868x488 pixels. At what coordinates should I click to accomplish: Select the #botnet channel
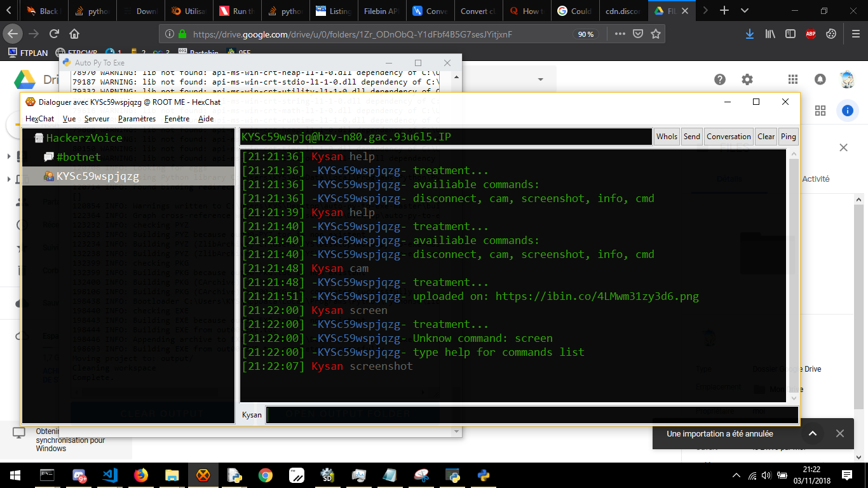pyautogui.click(x=78, y=157)
